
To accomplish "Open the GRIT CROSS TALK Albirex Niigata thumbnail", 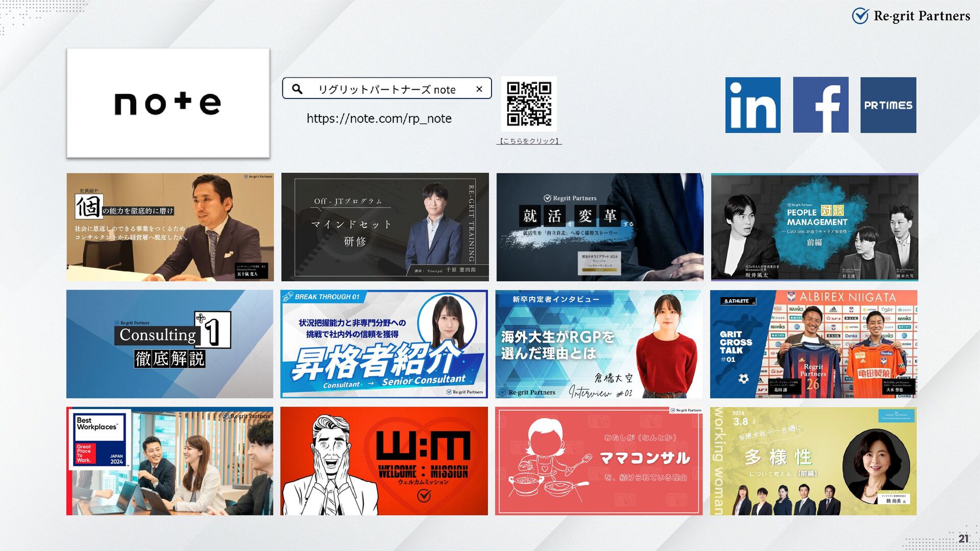I will [814, 344].
